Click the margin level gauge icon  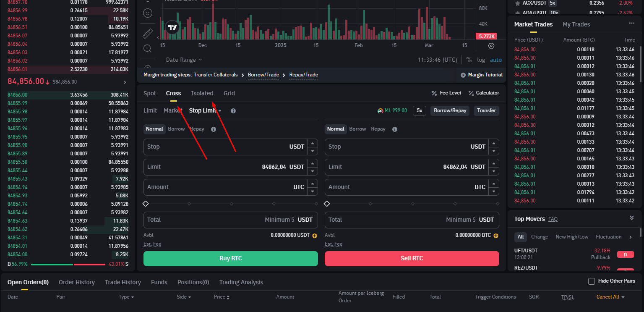pyautogui.click(x=380, y=111)
